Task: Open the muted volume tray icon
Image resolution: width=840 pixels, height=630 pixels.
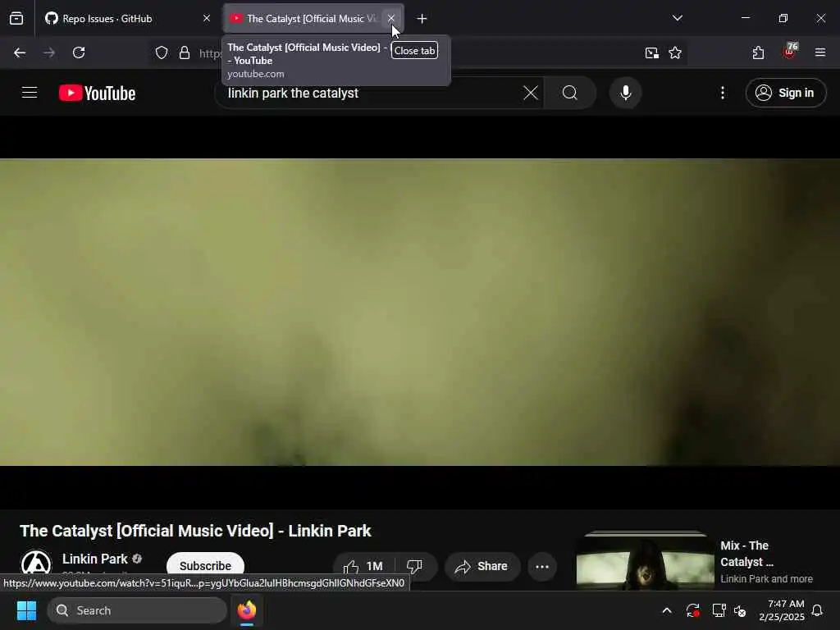Action: (741, 610)
